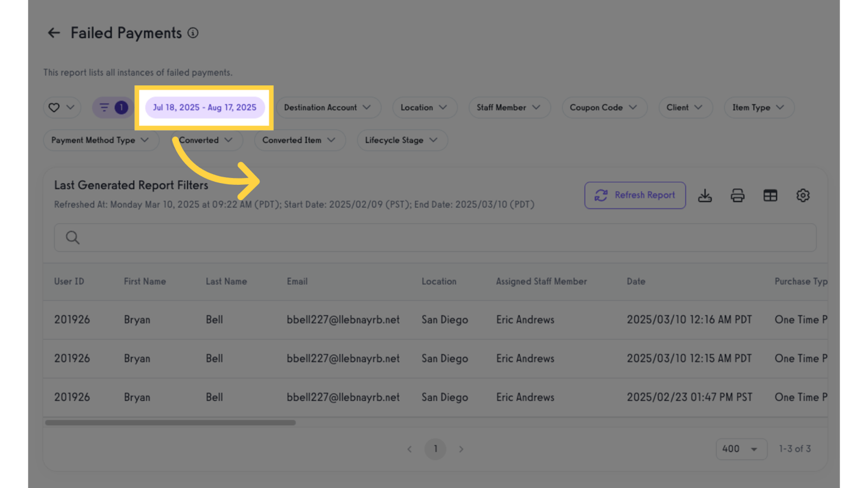
Task: Click the Refresh Report button
Action: click(635, 195)
